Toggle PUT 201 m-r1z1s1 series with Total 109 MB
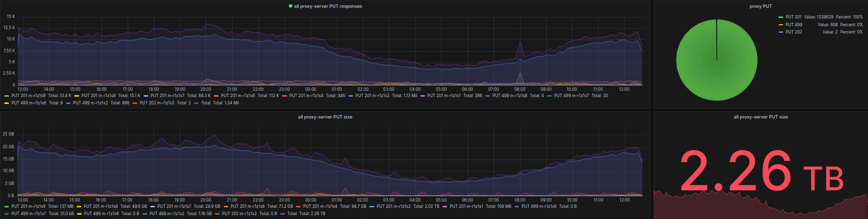 [x=467, y=206]
